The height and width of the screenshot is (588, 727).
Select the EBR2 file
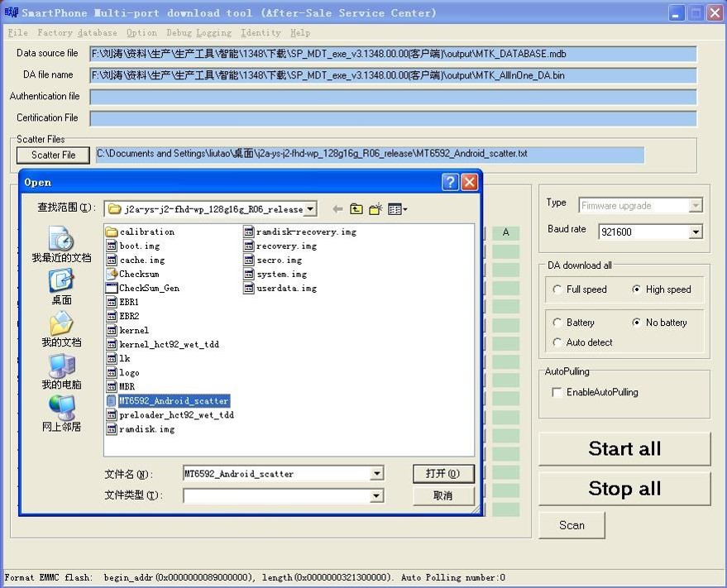pyautogui.click(x=122, y=316)
